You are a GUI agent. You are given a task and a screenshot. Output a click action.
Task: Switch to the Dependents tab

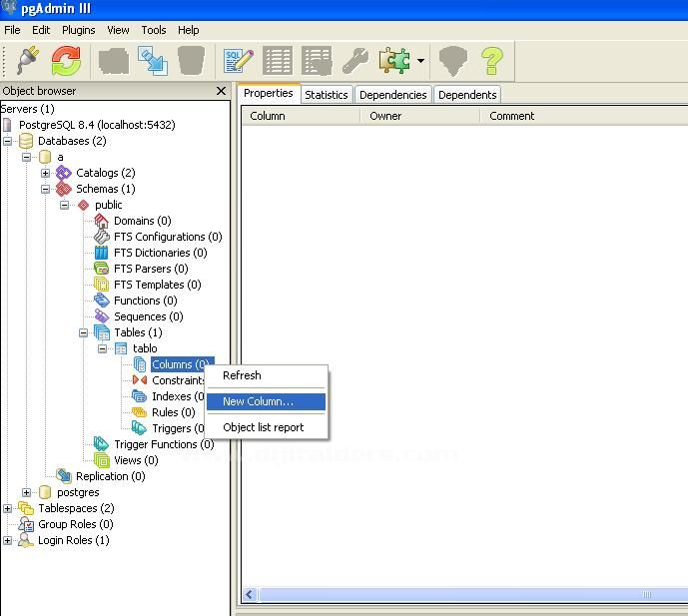467,95
